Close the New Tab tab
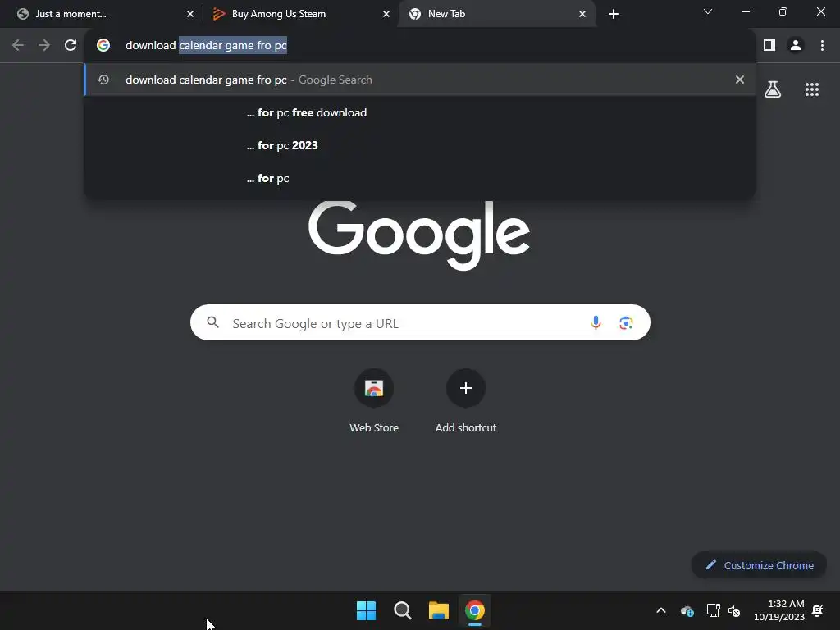 click(582, 14)
